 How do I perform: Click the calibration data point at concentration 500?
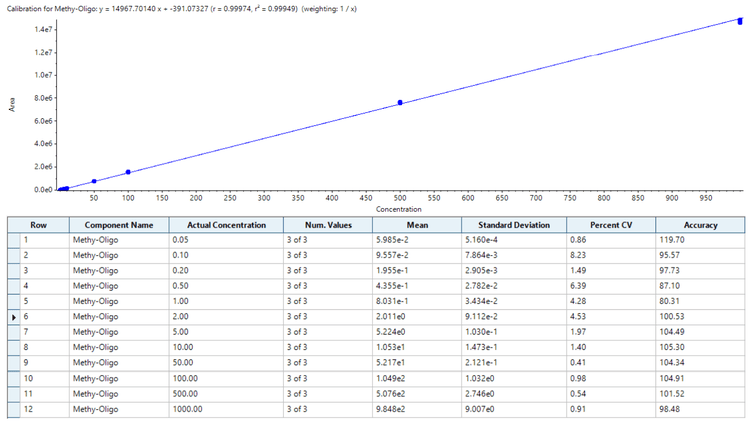(x=400, y=102)
